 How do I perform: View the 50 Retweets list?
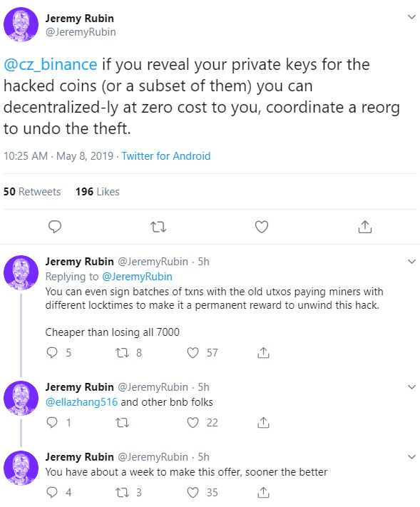point(32,191)
